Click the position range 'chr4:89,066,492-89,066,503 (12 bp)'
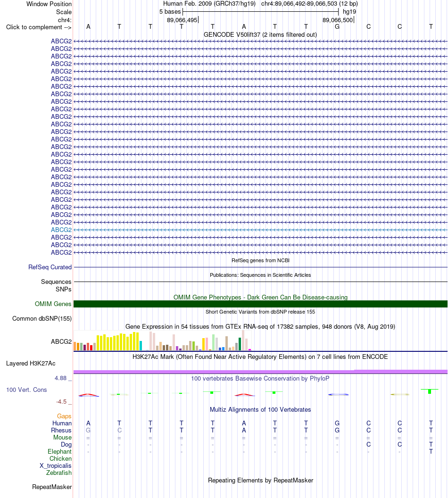The height and width of the screenshot is (498, 448). click(x=309, y=4)
